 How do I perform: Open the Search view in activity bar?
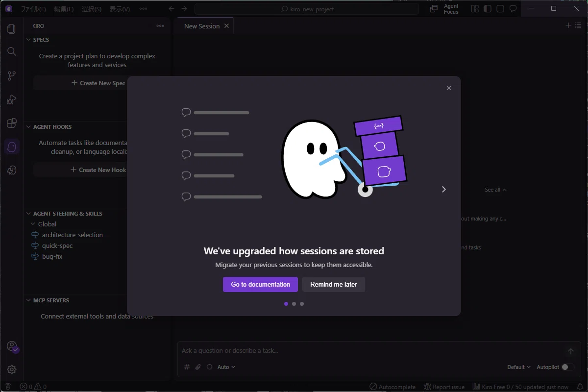coord(11,51)
